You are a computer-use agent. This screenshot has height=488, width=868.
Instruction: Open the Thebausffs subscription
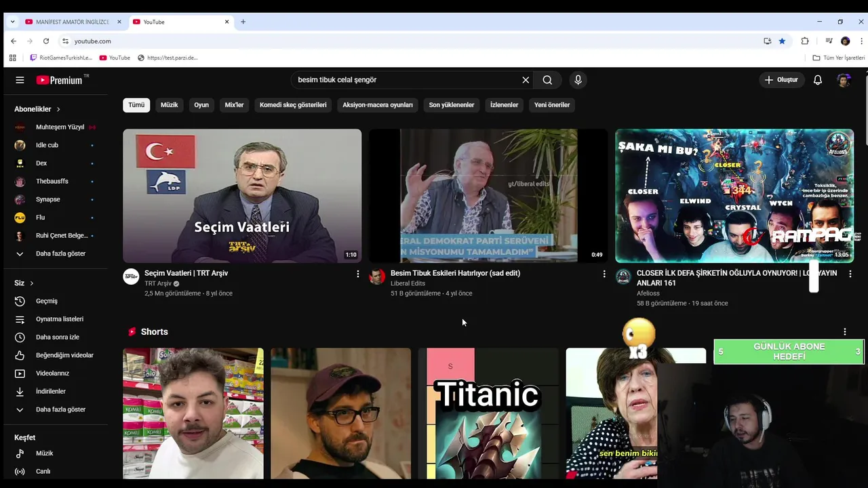56,182
